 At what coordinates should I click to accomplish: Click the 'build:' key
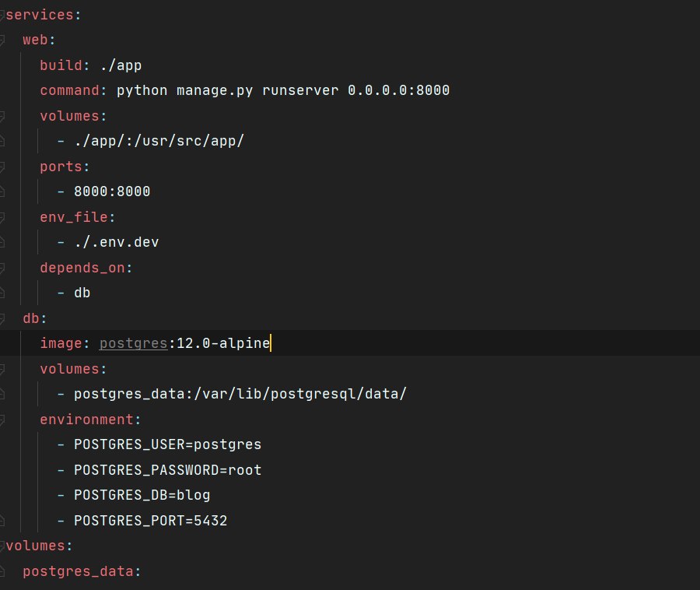[x=65, y=65]
